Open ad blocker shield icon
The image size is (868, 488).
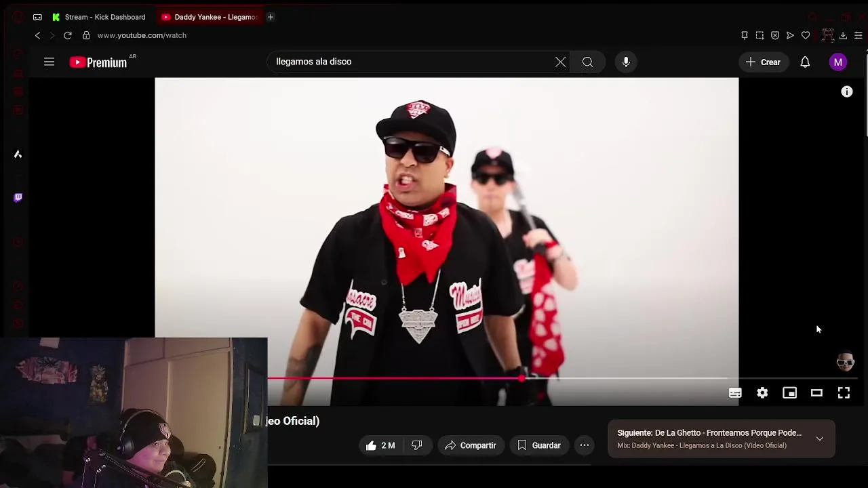tap(775, 35)
